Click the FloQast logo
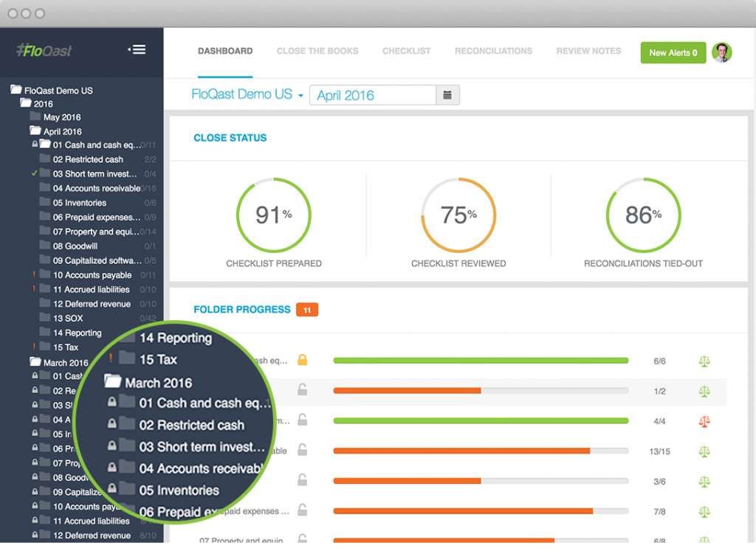The height and width of the screenshot is (551, 756). tap(44, 51)
